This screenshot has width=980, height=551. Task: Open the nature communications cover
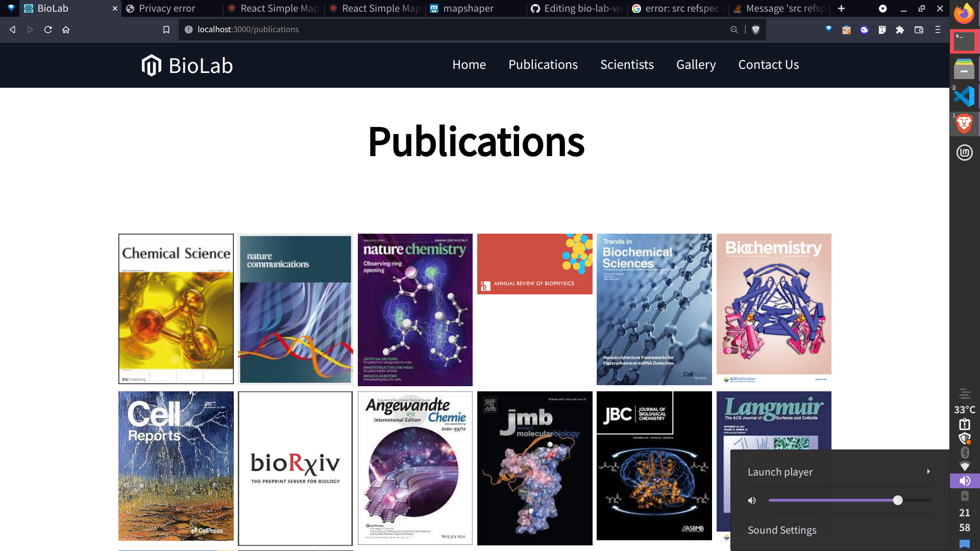pos(296,309)
